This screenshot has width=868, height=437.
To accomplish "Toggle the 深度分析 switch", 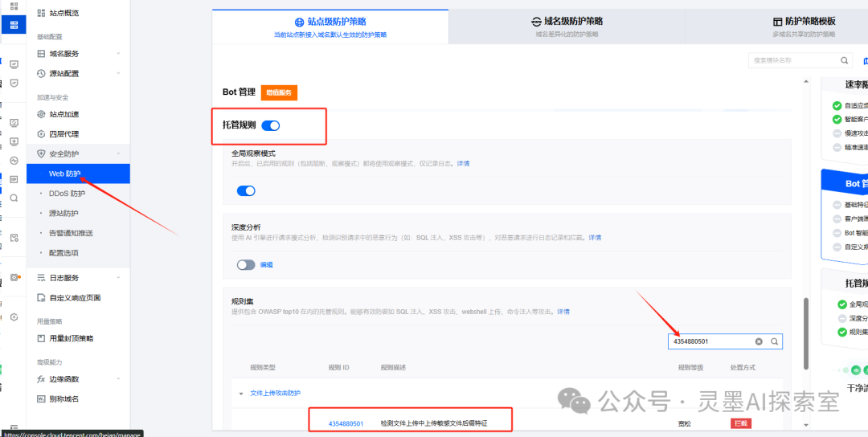I will (246, 265).
